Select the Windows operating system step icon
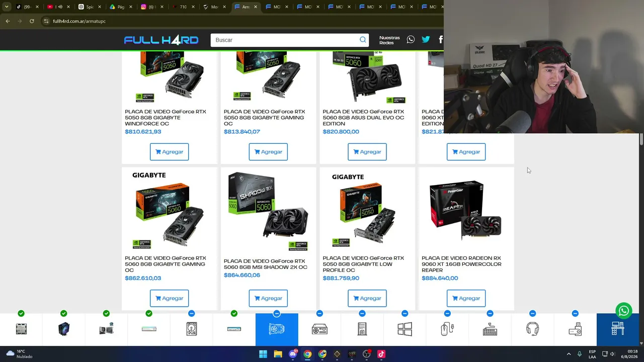 405,329
